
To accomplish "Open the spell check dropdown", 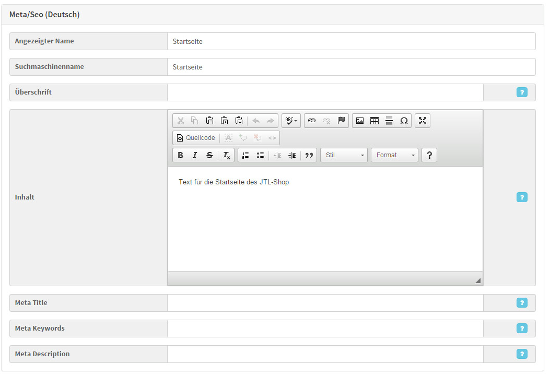I will coord(291,121).
